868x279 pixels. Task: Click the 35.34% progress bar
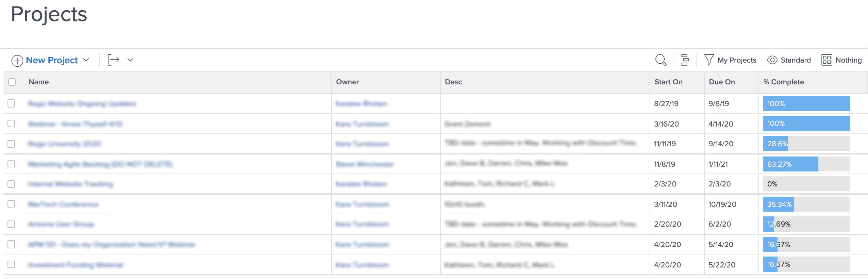(x=806, y=204)
